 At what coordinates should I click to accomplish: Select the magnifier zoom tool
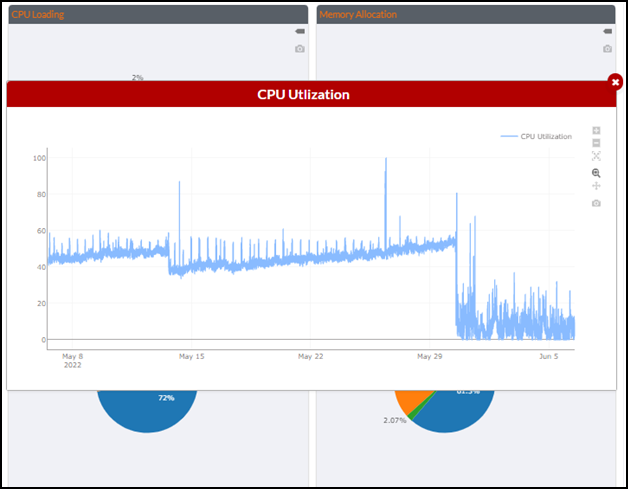(596, 173)
